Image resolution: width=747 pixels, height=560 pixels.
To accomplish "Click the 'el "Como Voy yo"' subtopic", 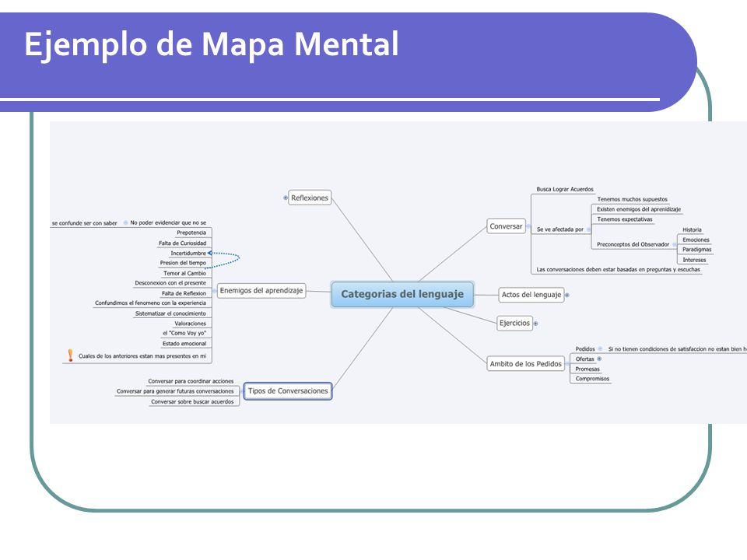I will click(x=184, y=333).
